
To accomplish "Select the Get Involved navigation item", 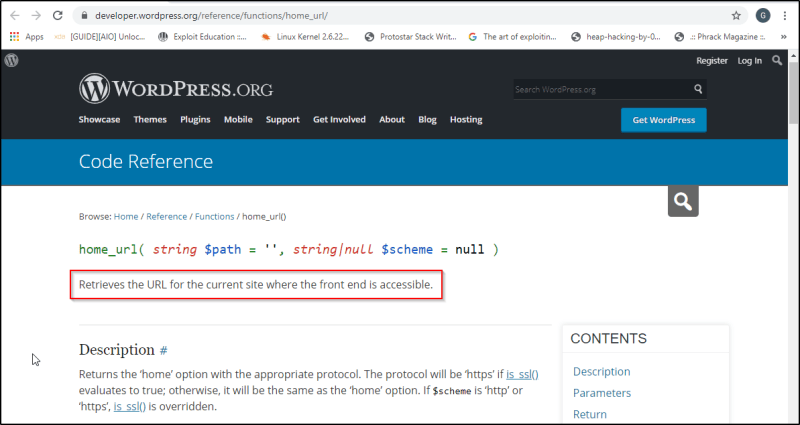I will tap(339, 119).
